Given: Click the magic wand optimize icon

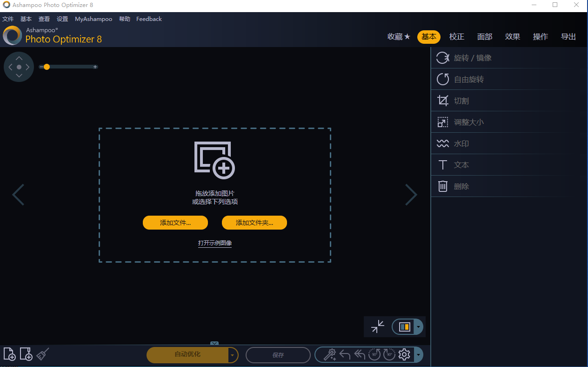Looking at the screenshot, I should 329,355.
